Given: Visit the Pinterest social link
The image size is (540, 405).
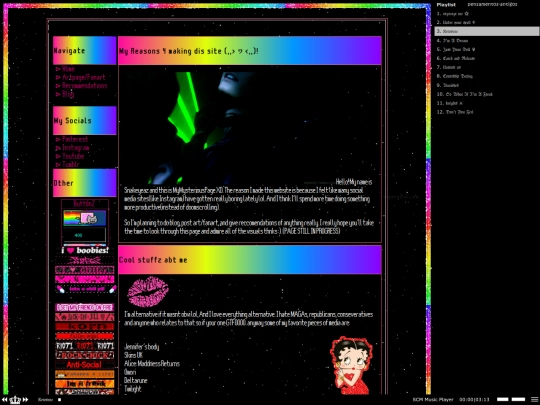Looking at the screenshot, I should click(75, 139).
